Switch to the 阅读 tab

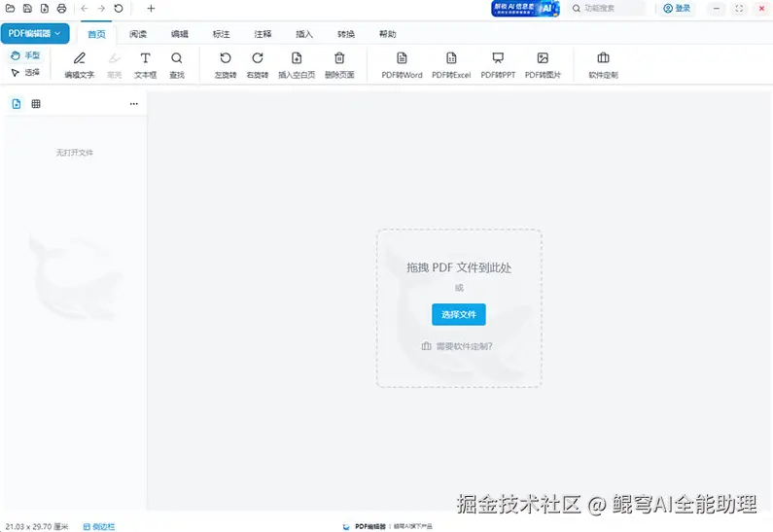pyautogui.click(x=138, y=34)
